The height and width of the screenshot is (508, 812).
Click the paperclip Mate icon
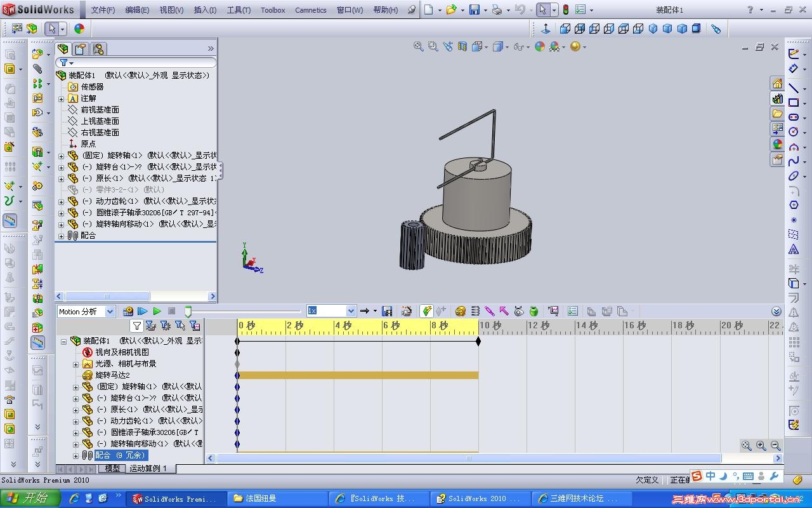(37, 69)
